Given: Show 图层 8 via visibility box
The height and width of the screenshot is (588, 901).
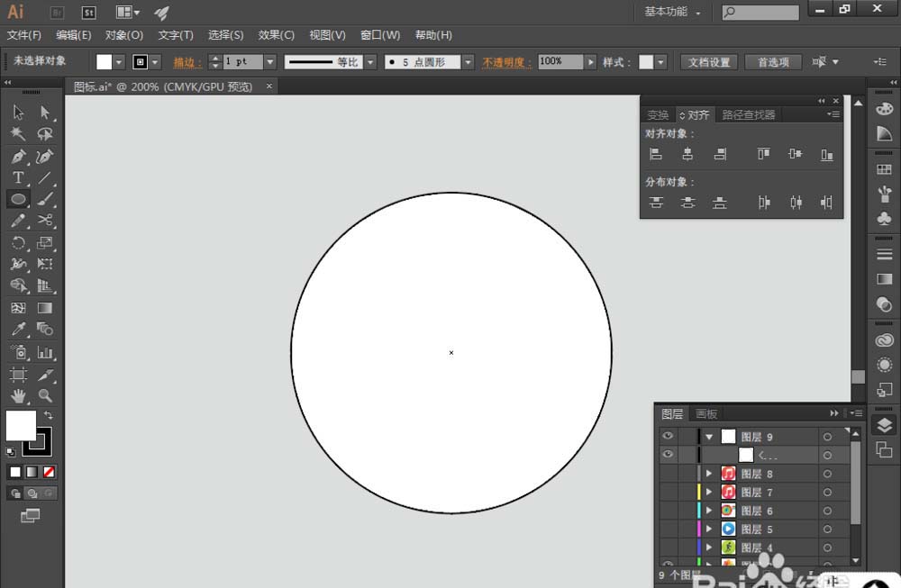Looking at the screenshot, I should click(668, 474).
